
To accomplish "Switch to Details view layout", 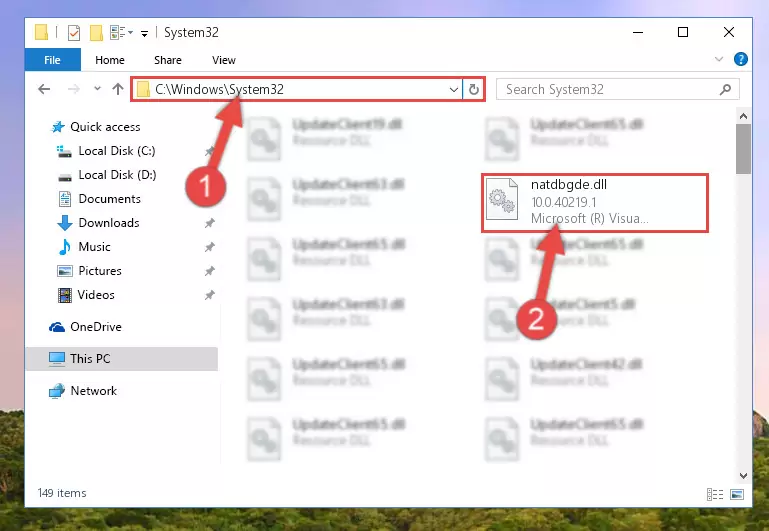I will (x=715, y=494).
